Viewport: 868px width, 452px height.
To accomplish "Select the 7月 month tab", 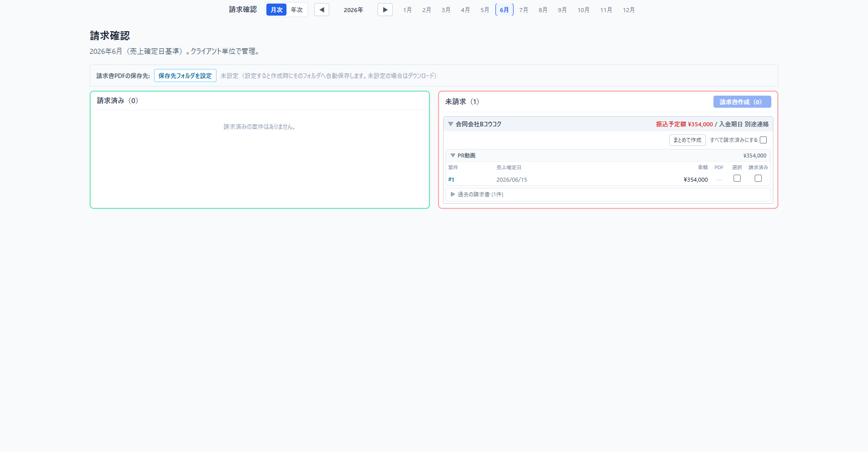I will pyautogui.click(x=524, y=10).
